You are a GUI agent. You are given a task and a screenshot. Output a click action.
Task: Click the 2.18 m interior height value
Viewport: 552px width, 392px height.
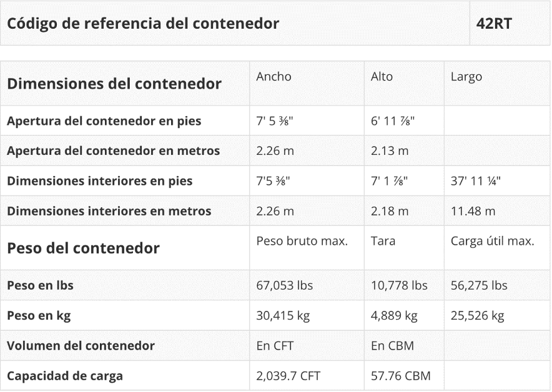point(390,211)
